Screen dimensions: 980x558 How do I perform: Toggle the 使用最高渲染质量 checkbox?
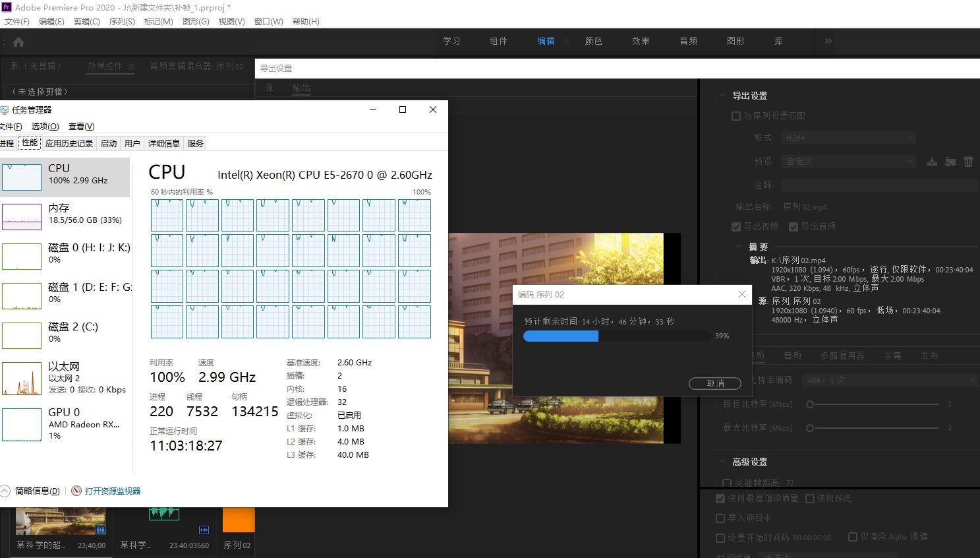point(720,499)
